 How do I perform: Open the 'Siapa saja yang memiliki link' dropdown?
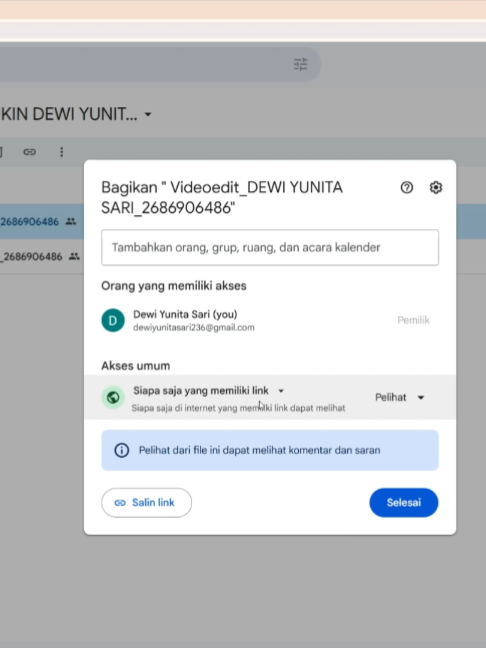(x=209, y=391)
